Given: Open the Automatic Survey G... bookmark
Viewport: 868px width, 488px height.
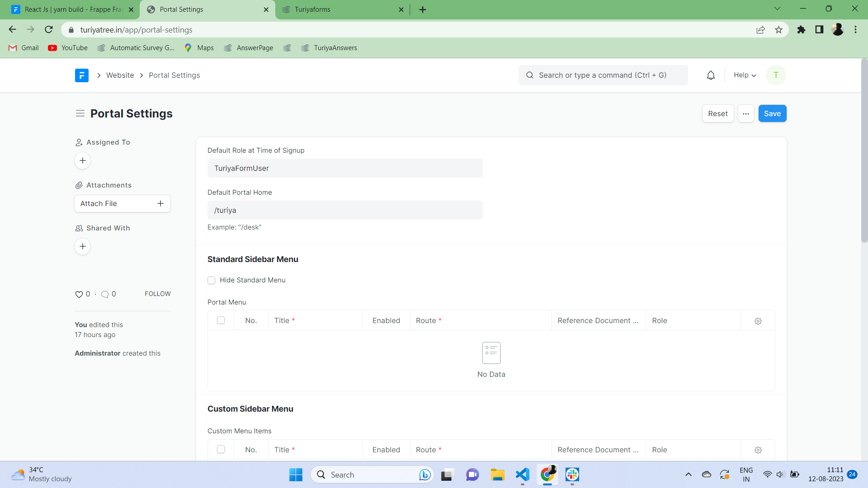Looking at the screenshot, I should pyautogui.click(x=136, y=48).
